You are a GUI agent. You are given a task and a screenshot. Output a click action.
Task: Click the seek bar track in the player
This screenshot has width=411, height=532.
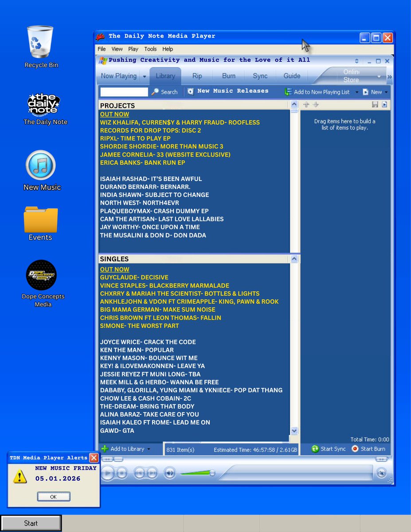[297, 473]
